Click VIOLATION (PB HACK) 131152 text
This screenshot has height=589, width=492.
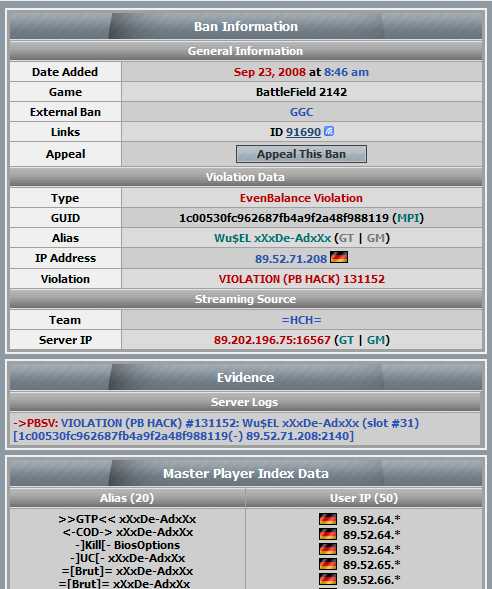301,279
